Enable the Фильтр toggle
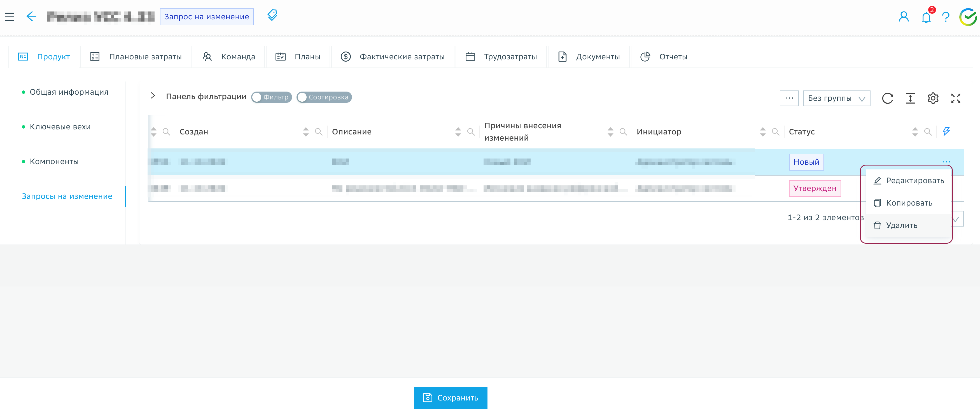Screen dimensions: 980x417 coord(271,97)
